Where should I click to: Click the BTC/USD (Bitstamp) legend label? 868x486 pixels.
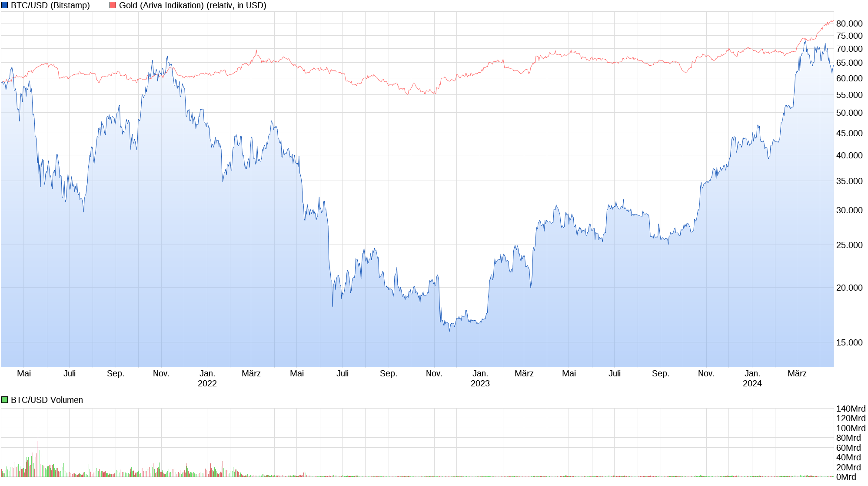point(50,5)
